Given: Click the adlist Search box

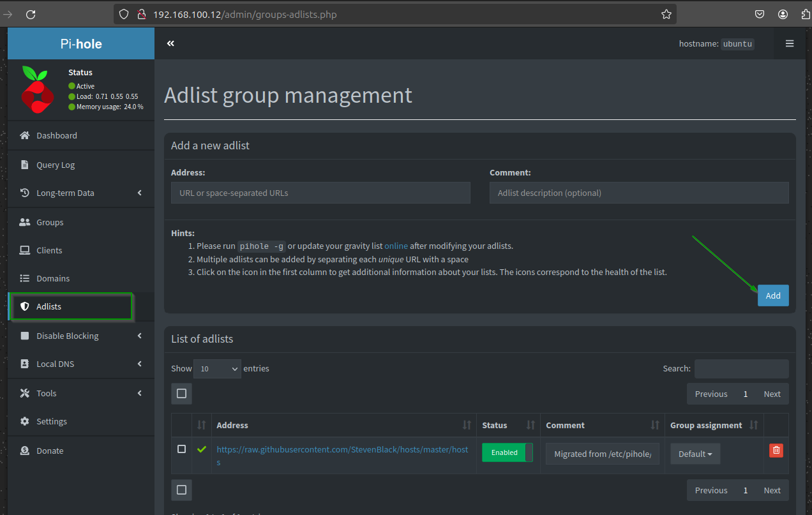Looking at the screenshot, I should coord(741,369).
